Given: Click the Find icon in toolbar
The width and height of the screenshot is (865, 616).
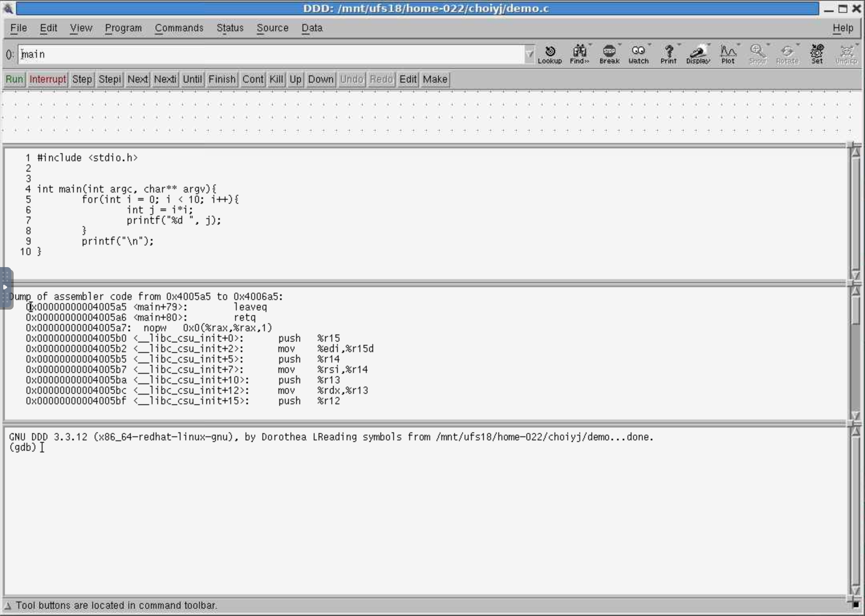Looking at the screenshot, I should click(578, 55).
